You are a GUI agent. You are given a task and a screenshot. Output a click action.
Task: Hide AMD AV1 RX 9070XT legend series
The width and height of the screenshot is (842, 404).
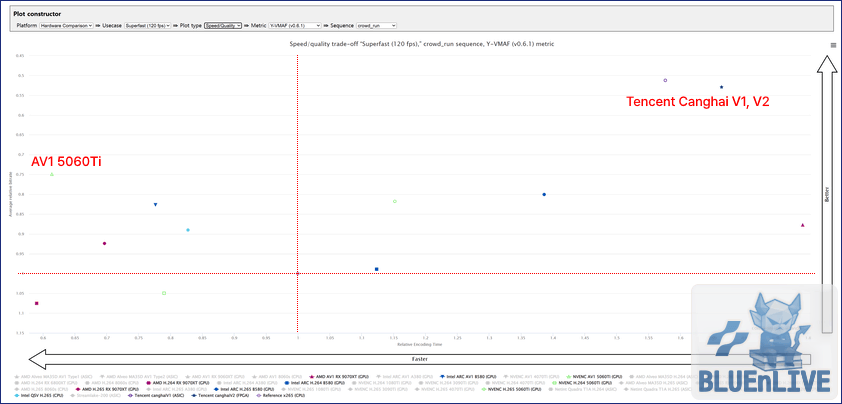click(x=339, y=377)
